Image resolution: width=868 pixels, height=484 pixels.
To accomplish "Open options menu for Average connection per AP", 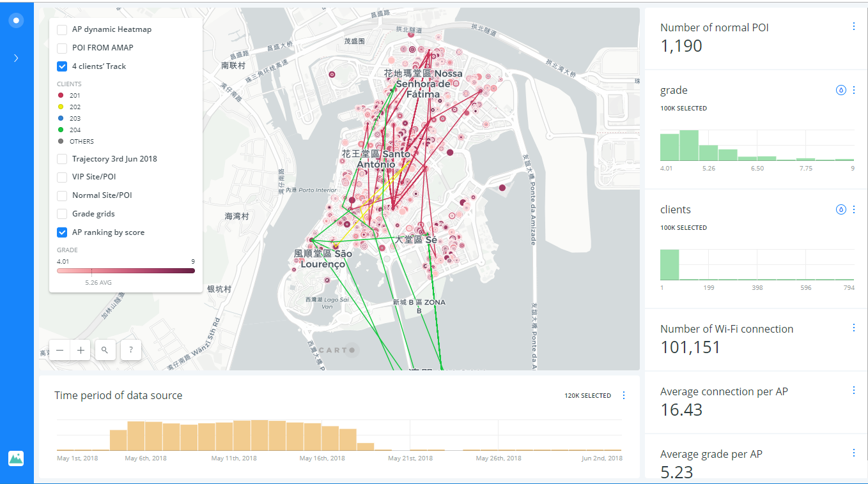I will [x=854, y=390].
